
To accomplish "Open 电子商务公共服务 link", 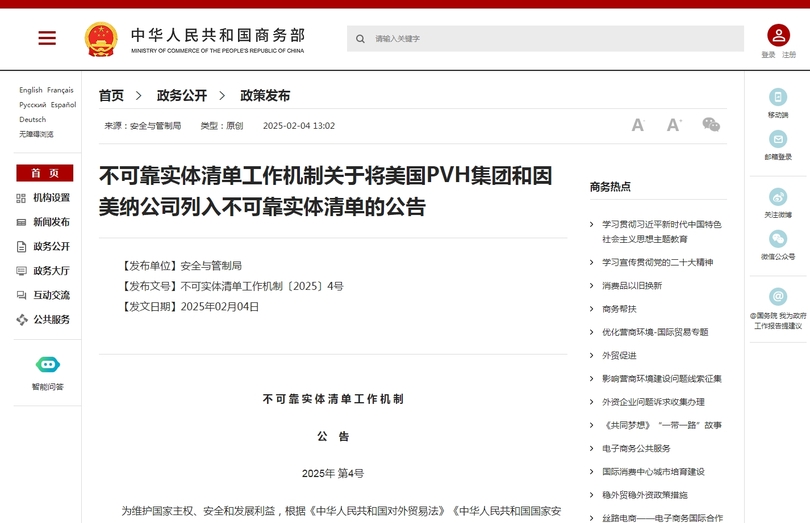I will [636, 449].
